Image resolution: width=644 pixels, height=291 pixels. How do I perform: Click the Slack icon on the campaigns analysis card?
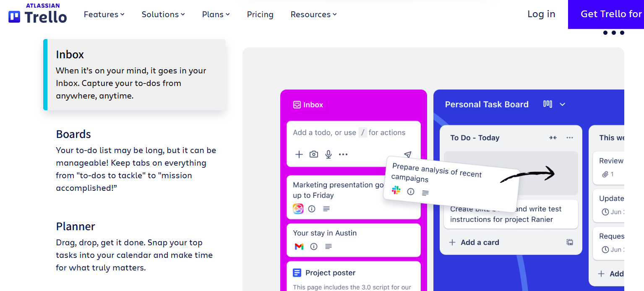[x=396, y=190]
